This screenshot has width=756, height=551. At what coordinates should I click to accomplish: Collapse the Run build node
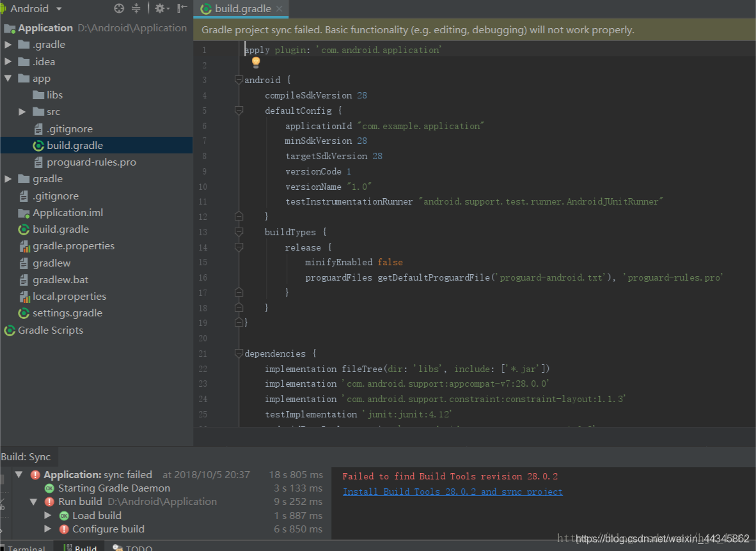tap(33, 501)
